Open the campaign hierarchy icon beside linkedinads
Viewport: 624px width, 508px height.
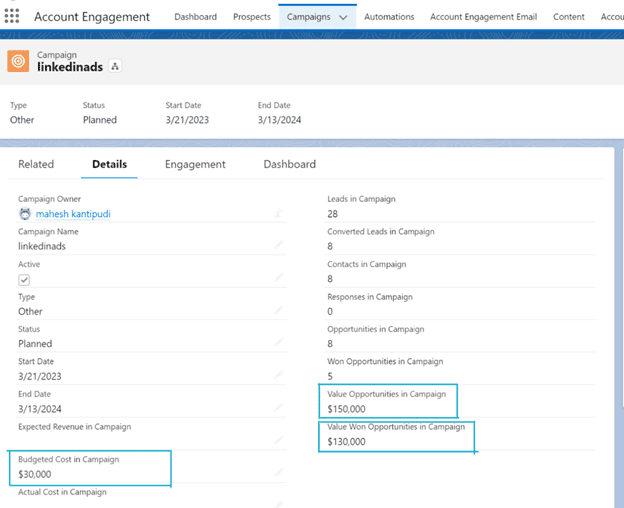coord(115,67)
